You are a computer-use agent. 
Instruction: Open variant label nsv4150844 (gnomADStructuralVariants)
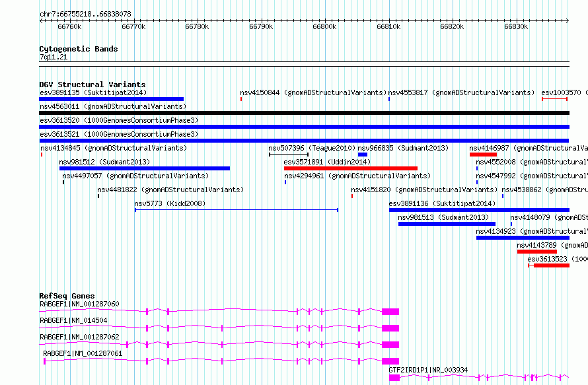click(x=313, y=92)
